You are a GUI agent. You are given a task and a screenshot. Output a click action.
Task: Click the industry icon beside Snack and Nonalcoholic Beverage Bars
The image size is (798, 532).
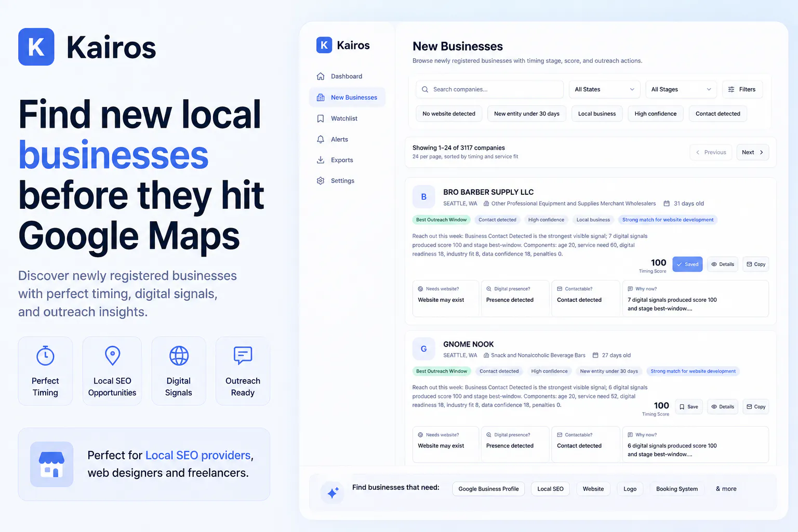tap(486, 355)
